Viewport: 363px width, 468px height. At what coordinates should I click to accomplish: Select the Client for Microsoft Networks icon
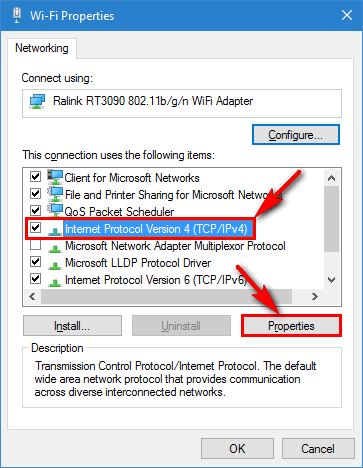coord(55,177)
